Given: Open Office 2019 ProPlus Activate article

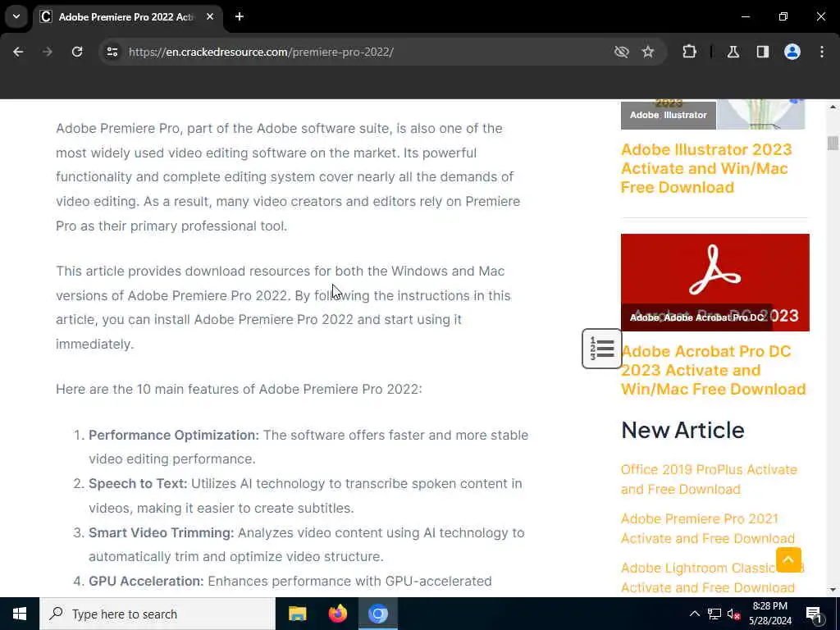Looking at the screenshot, I should click(709, 479).
